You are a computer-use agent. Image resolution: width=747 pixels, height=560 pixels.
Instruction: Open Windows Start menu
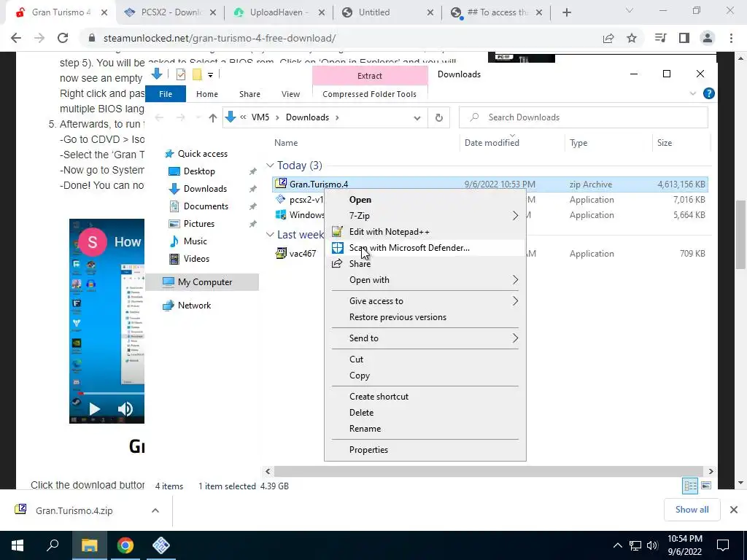click(18, 545)
